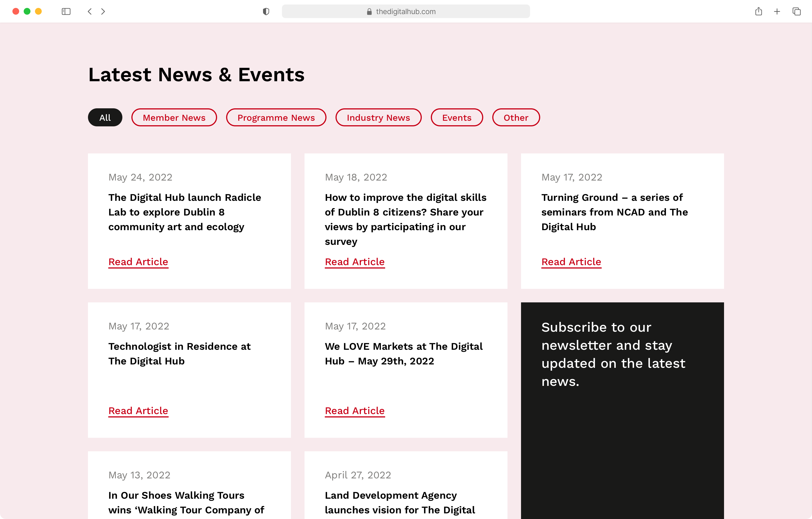812x519 pixels.
Task: Click the Radicle Lab article headline
Action: (185, 212)
